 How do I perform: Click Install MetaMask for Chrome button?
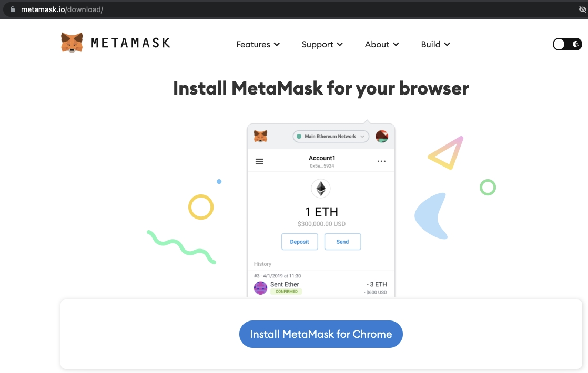coord(321,334)
